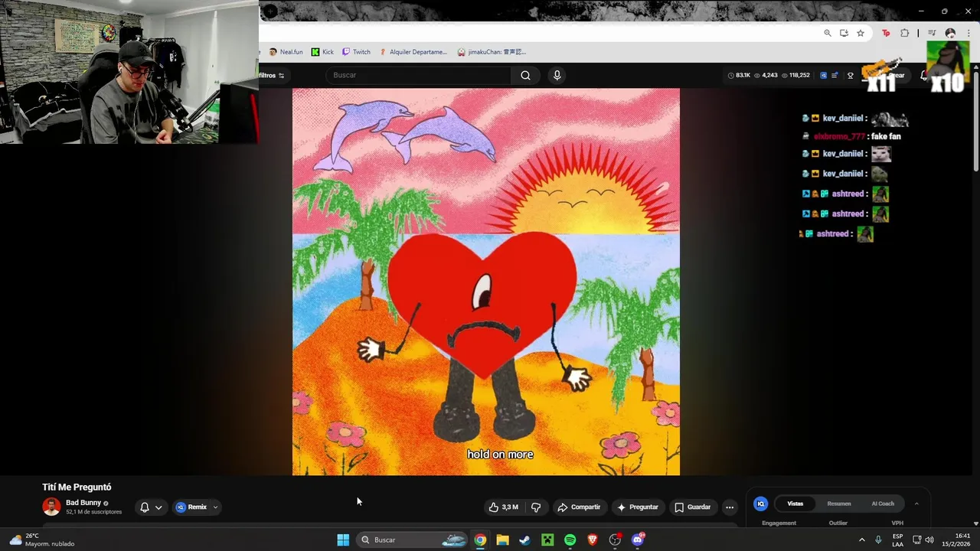Open Chrome media control icon
Screen dimensions: 980x551
click(932, 33)
